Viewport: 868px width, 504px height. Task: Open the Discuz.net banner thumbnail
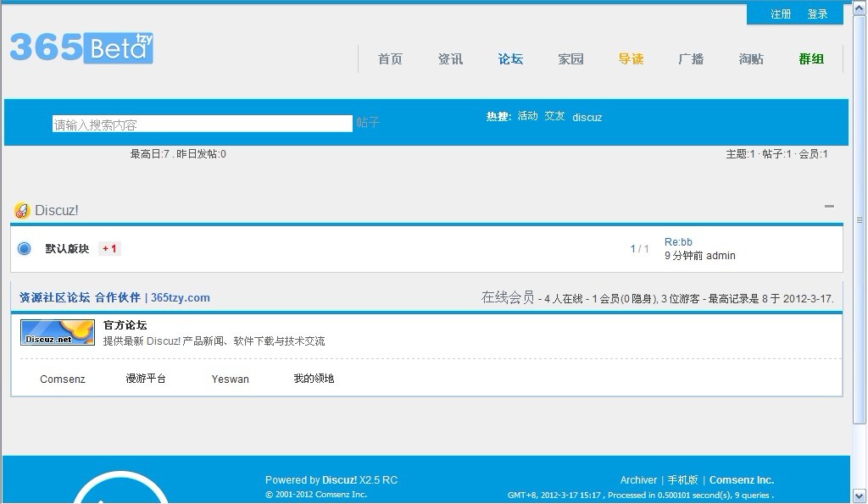coord(58,332)
